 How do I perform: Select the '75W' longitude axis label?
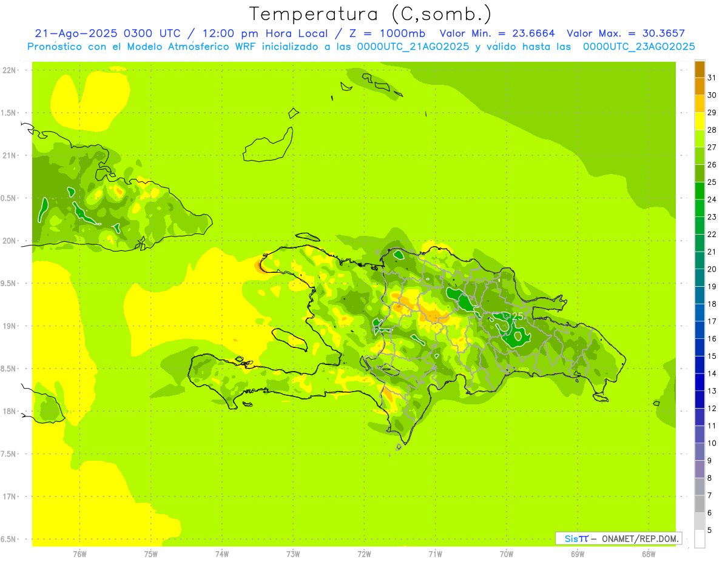151,554
